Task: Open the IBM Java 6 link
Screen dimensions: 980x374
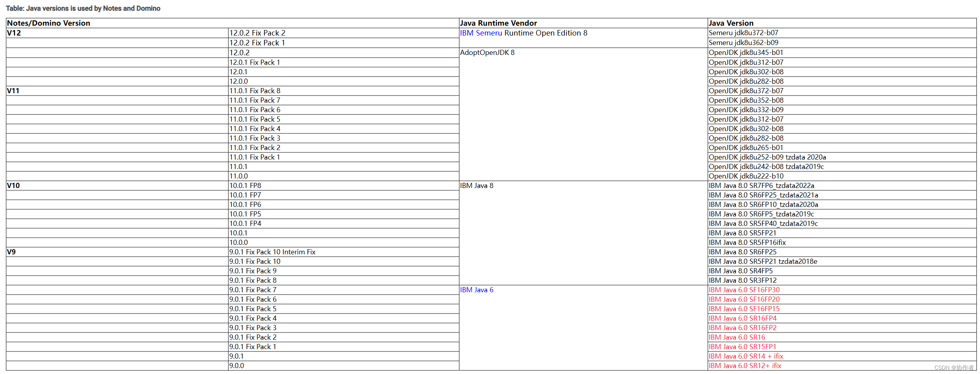Action: (x=476, y=290)
